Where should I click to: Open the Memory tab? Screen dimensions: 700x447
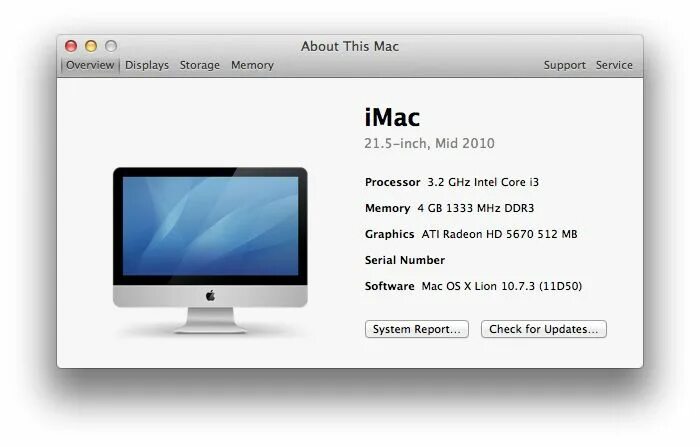pyautogui.click(x=252, y=65)
